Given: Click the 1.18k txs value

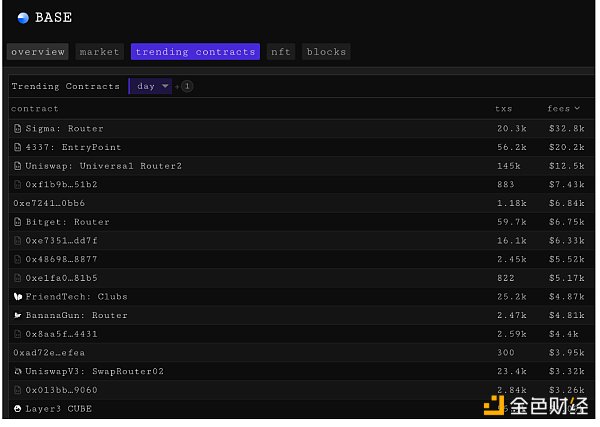Looking at the screenshot, I should pos(512,203).
